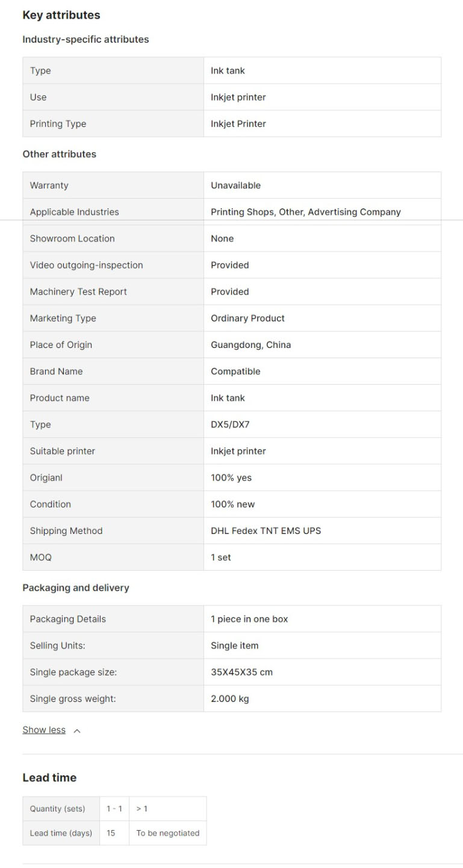Select the "MOQ" row label
This screenshot has height=868, width=463.
point(41,557)
